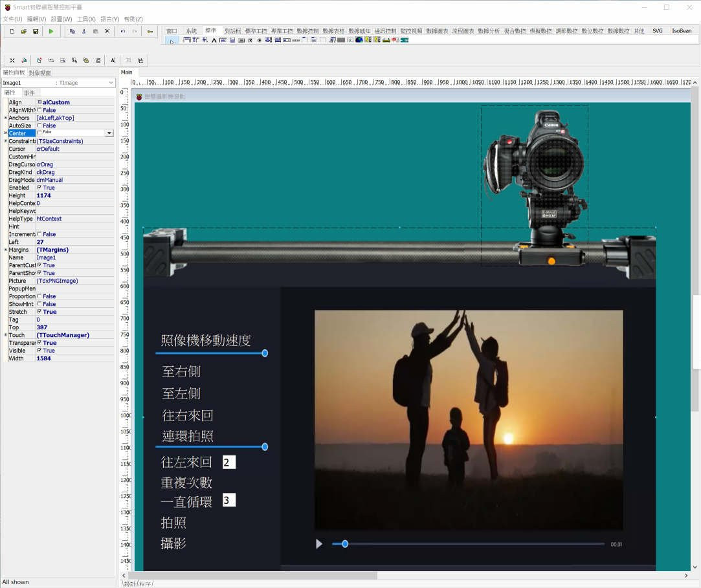The height and width of the screenshot is (588, 701).
Task: Toggle the Center property checkbox
Action: [x=39, y=133]
